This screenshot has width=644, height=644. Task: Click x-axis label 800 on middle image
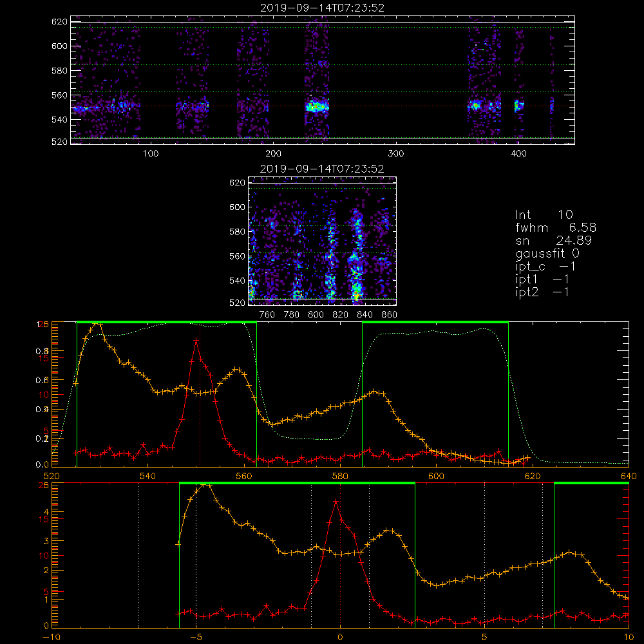[316, 314]
